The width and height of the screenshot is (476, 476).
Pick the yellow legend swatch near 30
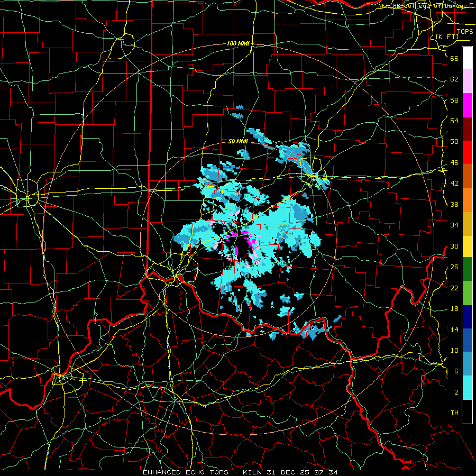467,246
